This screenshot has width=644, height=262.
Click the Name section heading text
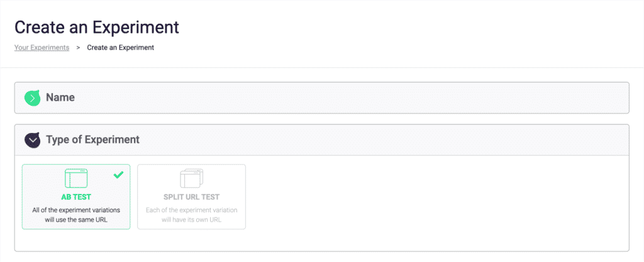pos(60,98)
